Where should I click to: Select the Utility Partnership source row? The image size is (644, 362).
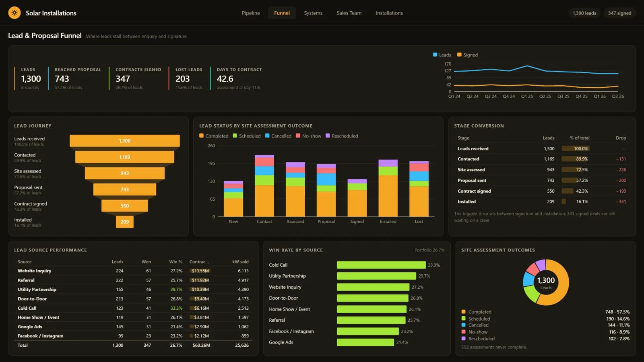[x=133, y=289]
